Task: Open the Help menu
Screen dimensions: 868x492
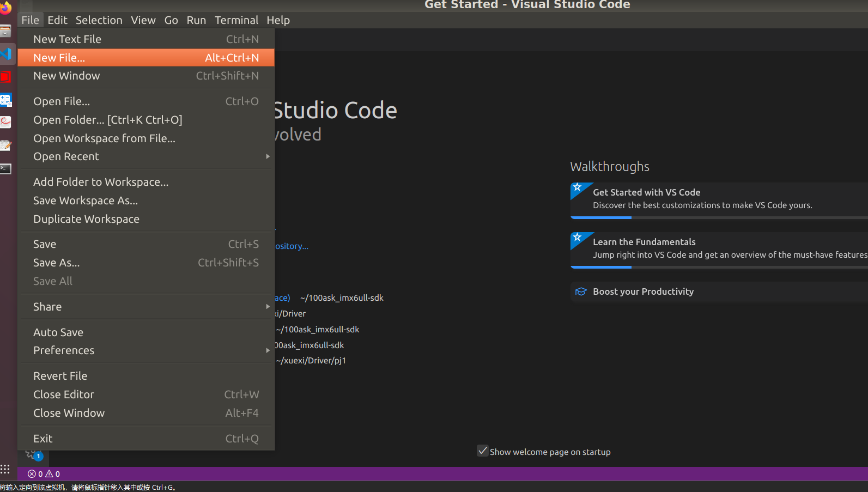Action: click(278, 20)
